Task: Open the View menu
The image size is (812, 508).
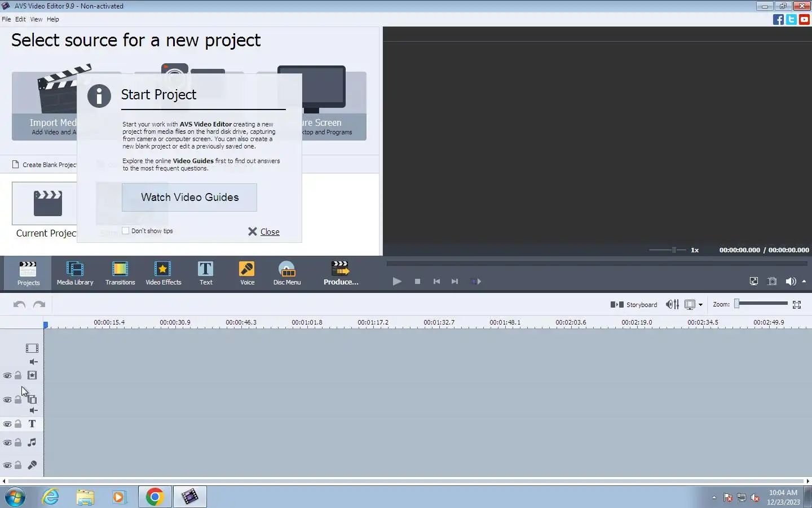Action: click(36, 19)
